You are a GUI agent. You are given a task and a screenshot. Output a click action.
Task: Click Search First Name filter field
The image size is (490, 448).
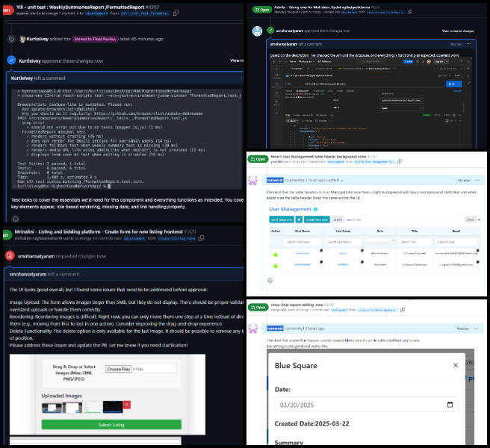click(303, 242)
